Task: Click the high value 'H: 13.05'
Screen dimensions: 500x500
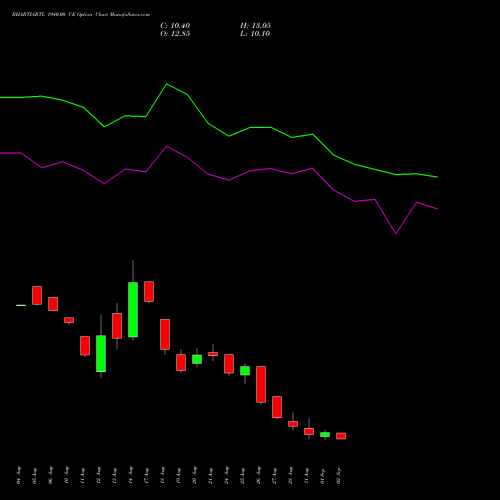Action: pos(255,26)
